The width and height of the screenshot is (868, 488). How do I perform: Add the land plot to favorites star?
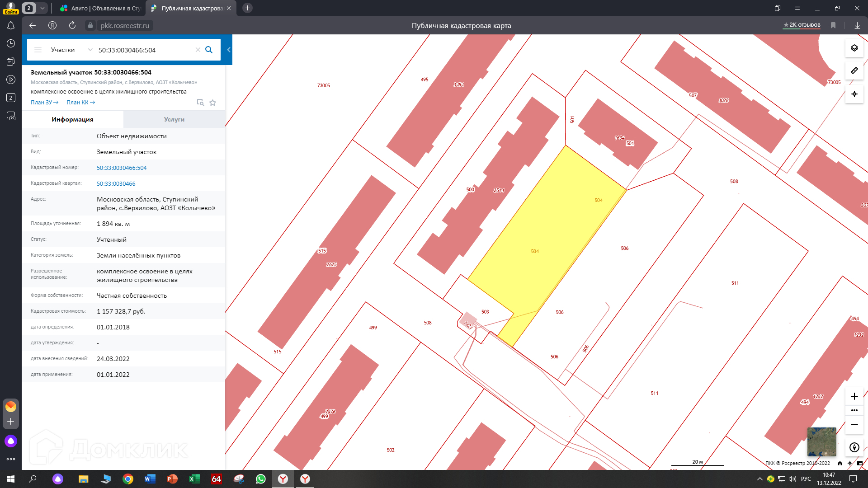pos(212,103)
